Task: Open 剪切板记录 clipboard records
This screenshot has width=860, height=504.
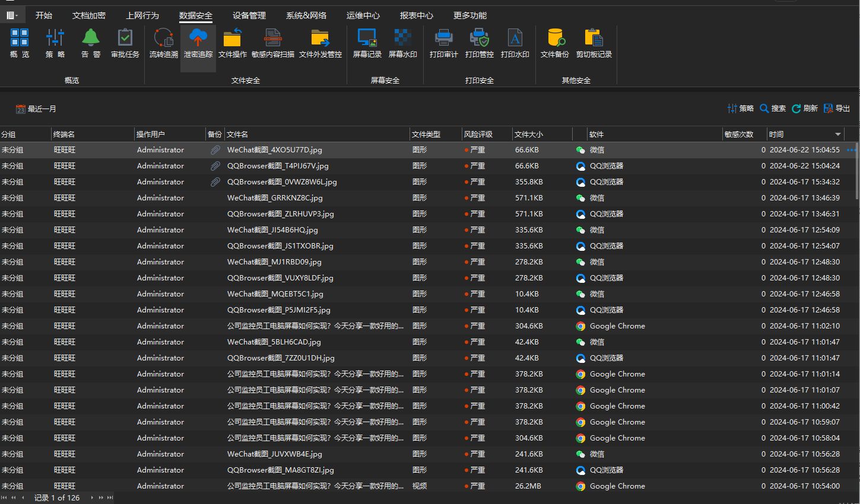Action: pos(594,43)
